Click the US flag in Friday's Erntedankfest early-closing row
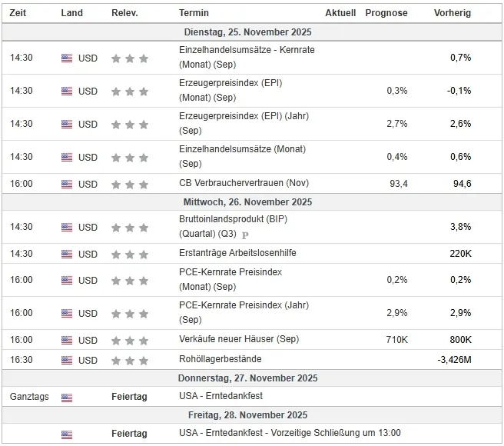The width and height of the screenshot is (504, 446). click(67, 433)
